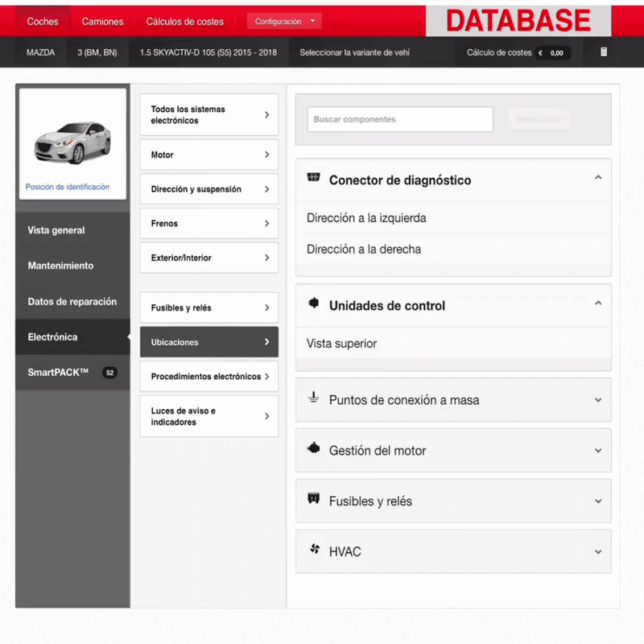Click the Mazda 3 car thumbnail
Screen dimensions: 644x644
72,142
